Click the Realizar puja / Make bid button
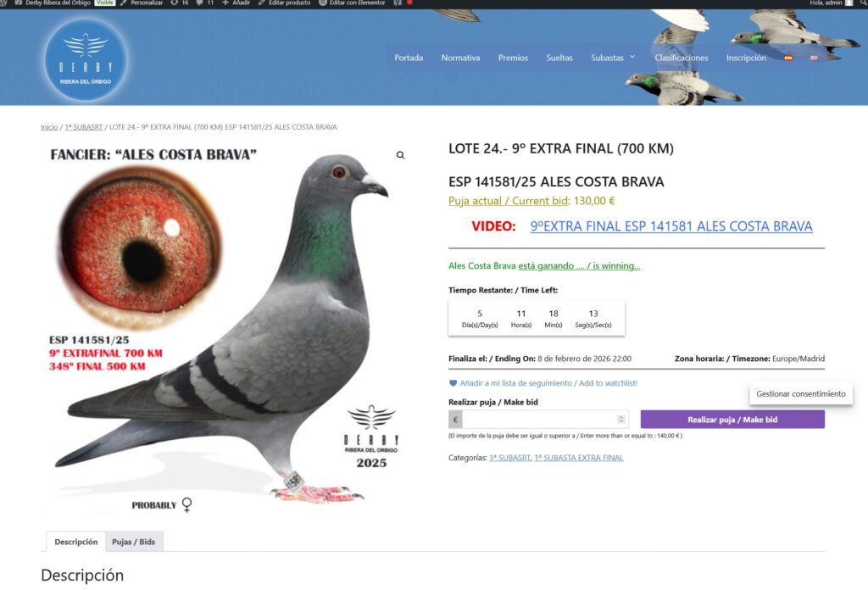This screenshot has height=590, width=868. 732,420
